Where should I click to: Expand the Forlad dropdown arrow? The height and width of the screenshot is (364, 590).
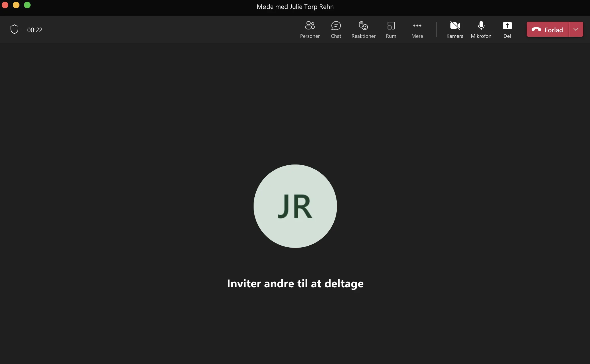576,29
